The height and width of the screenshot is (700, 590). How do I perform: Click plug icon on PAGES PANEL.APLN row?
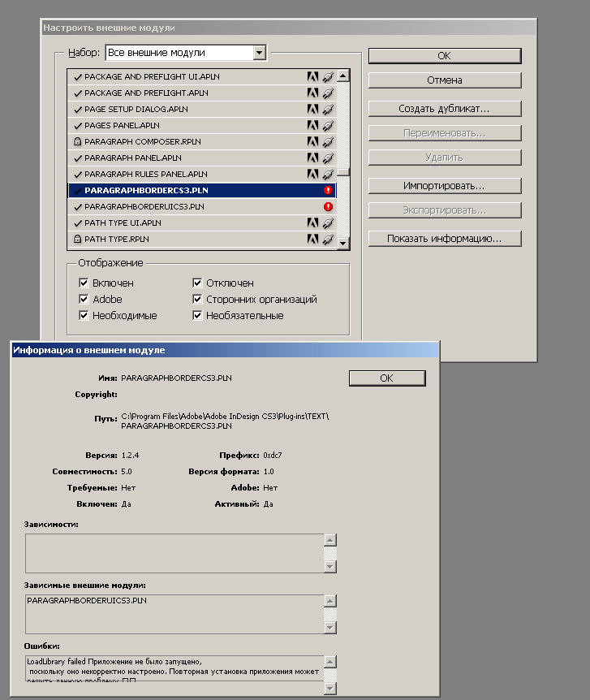click(328, 125)
